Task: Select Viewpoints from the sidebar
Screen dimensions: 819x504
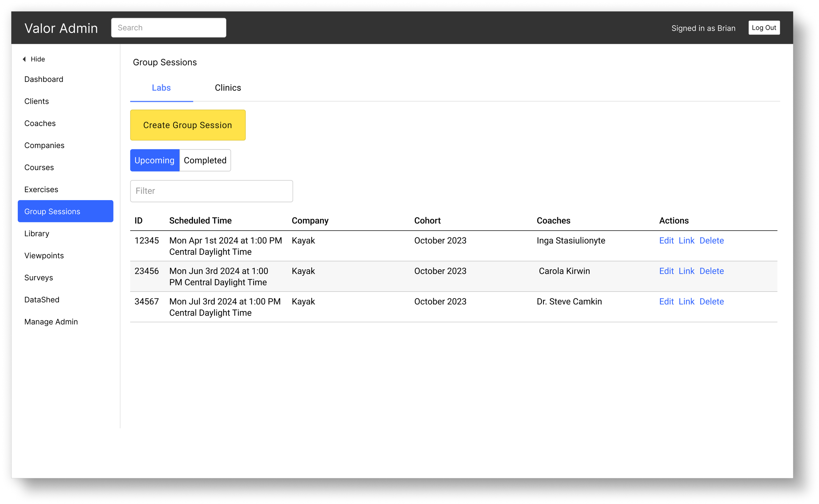Action: [44, 256]
